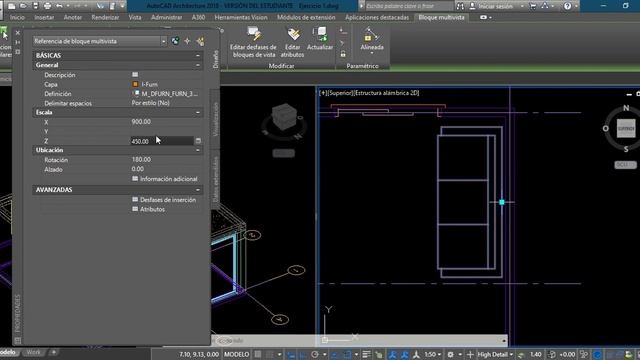Collapse the BÁSICAS section
This screenshot has width=640, height=360.
[x=198, y=55]
